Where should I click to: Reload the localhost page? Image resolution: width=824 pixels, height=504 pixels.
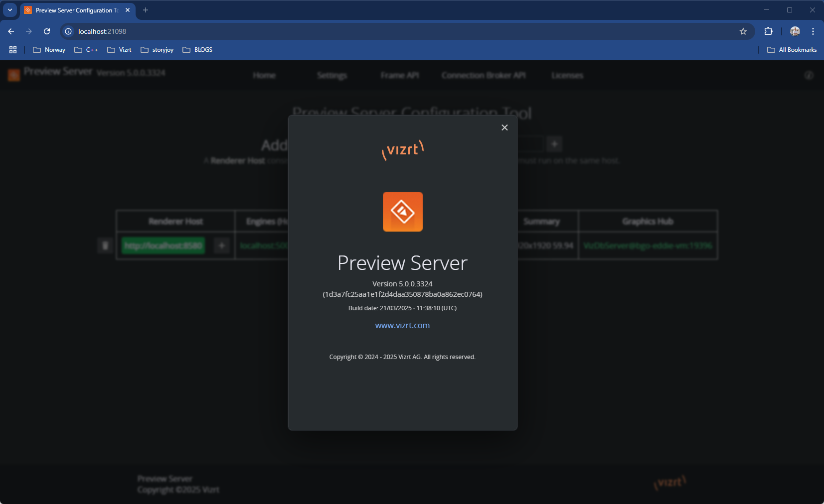(x=47, y=31)
